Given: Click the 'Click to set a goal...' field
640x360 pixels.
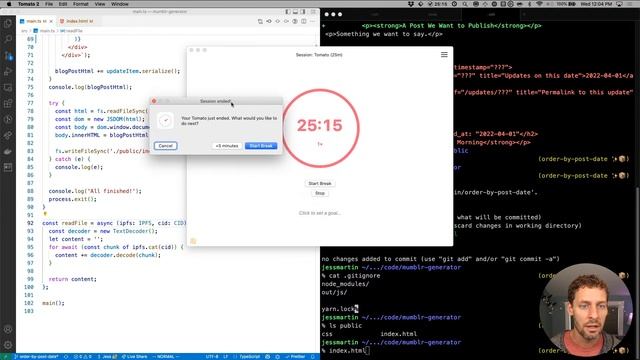Looking at the screenshot, I should click(320, 213).
